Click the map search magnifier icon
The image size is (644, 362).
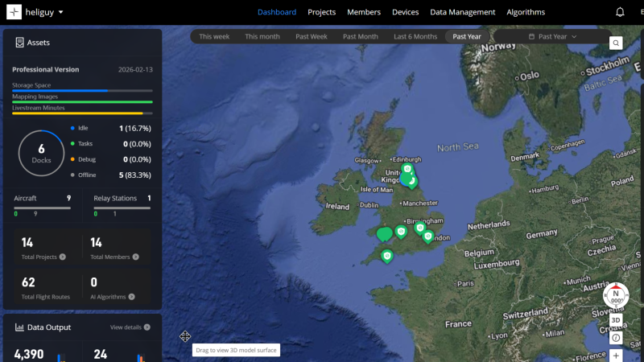point(616,43)
